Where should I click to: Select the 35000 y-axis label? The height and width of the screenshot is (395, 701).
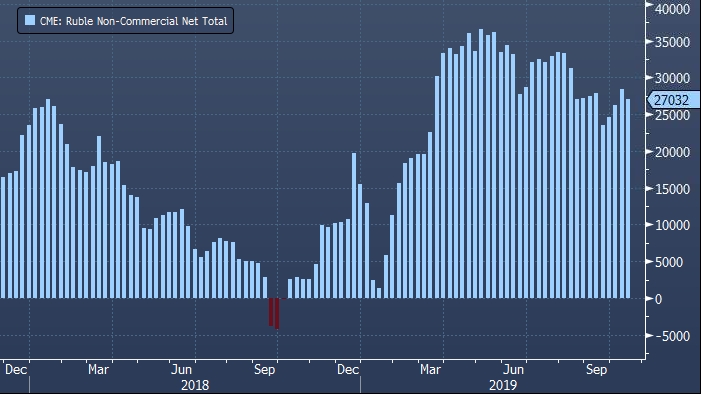click(x=672, y=42)
